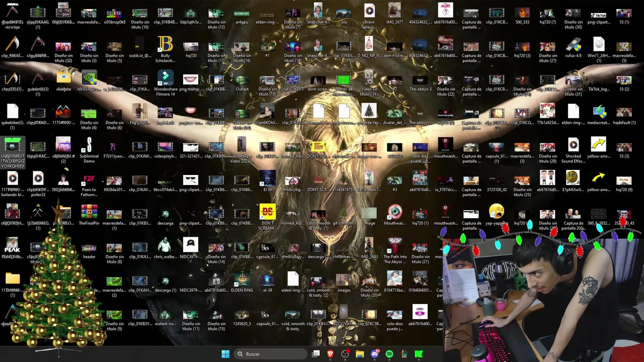Select the Mouthwas... eye icon file
Viewport: 644px width, 362px height.
pos(394,214)
